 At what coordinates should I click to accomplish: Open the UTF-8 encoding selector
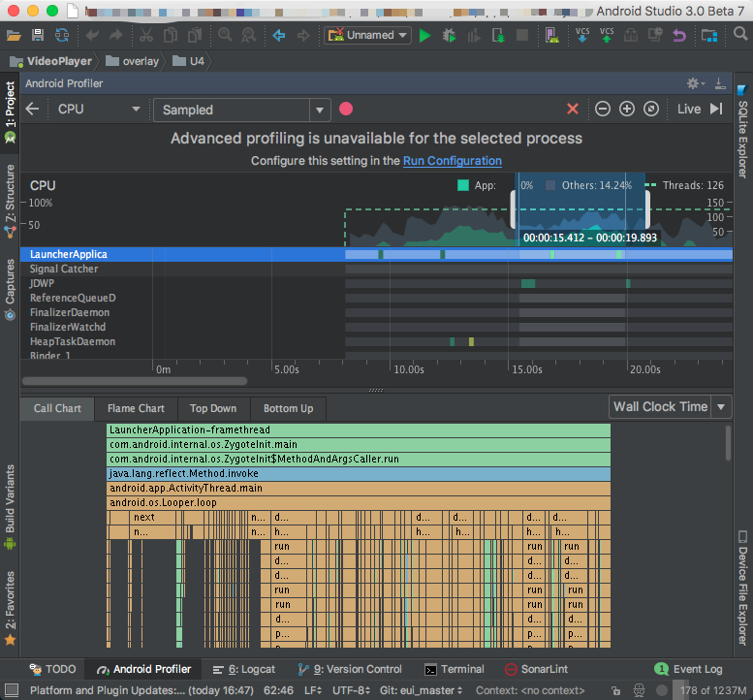click(351, 690)
